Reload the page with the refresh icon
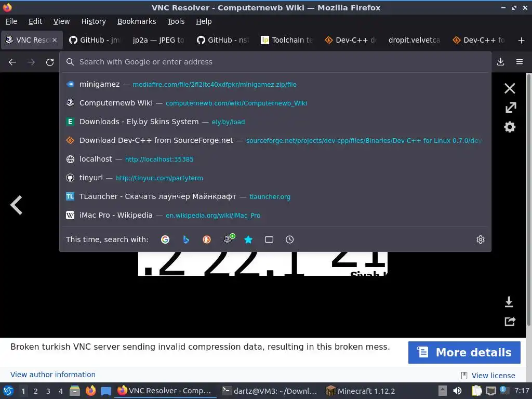Screen dimensions: 532x399 click(50, 62)
